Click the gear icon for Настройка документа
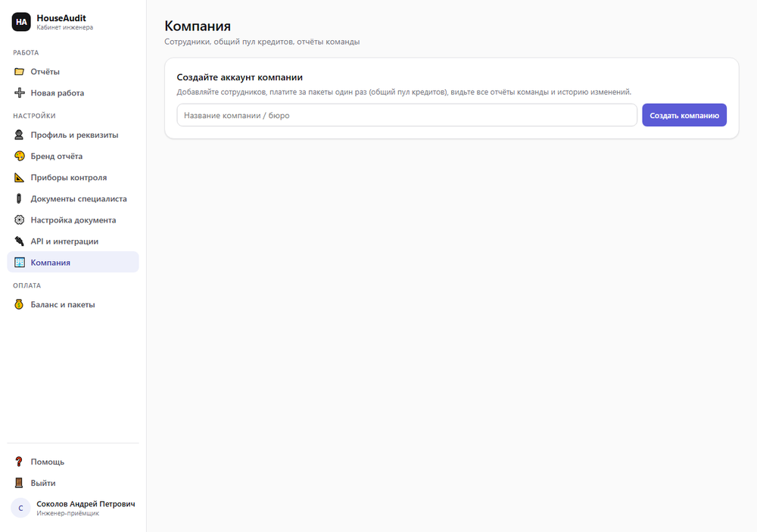The width and height of the screenshot is (757, 532). (20, 219)
